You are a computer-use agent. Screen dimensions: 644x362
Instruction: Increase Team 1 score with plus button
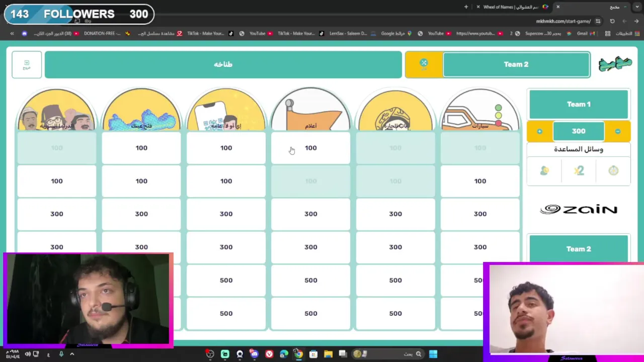tap(539, 131)
